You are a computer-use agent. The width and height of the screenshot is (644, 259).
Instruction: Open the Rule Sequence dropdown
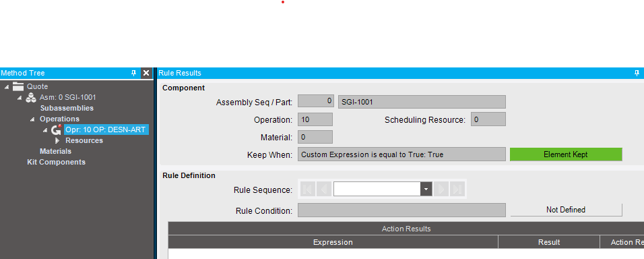click(x=426, y=189)
